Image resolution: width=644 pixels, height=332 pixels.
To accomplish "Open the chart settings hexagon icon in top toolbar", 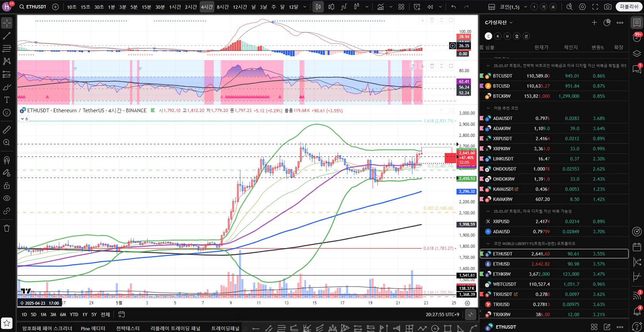I will pos(582,7).
